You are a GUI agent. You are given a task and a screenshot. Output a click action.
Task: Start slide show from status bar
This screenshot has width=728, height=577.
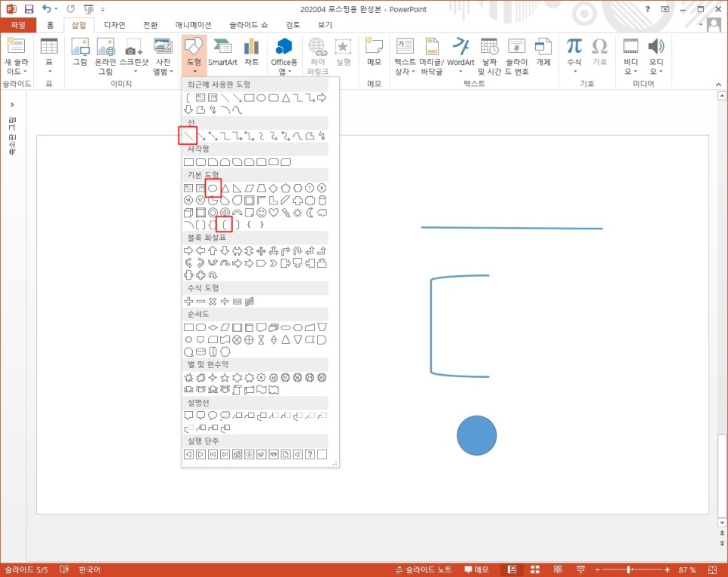580,569
